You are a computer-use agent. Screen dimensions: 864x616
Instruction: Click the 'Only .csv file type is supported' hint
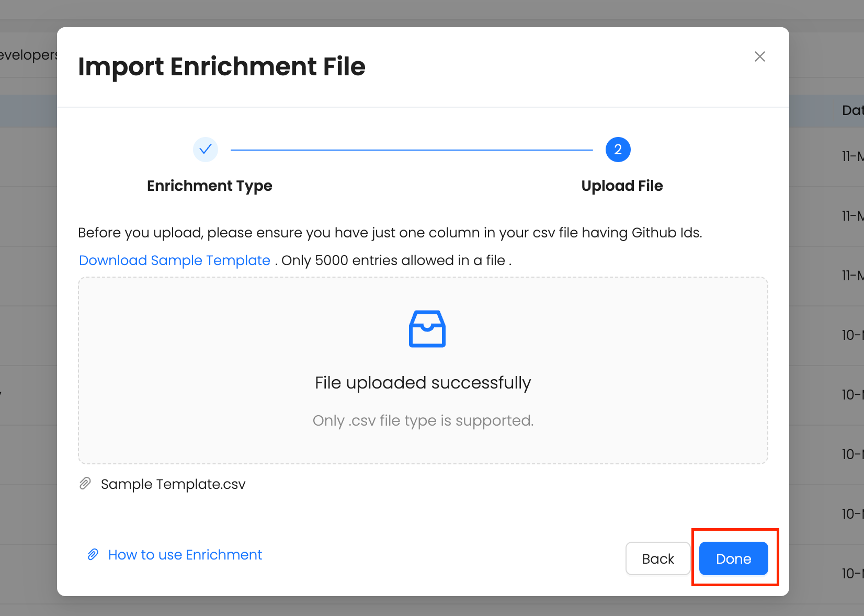423,420
